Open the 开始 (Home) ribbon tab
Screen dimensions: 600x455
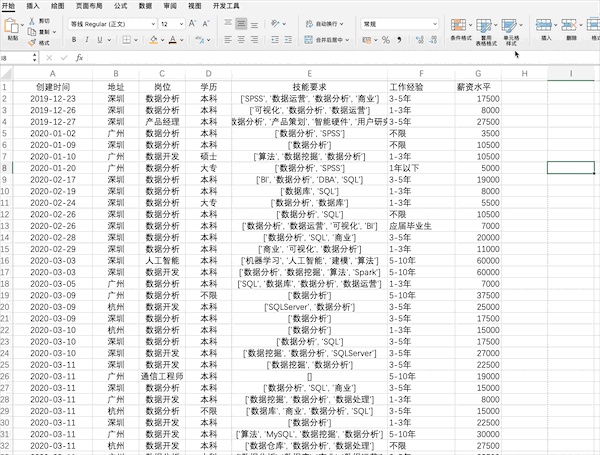click(x=8, y=6)
